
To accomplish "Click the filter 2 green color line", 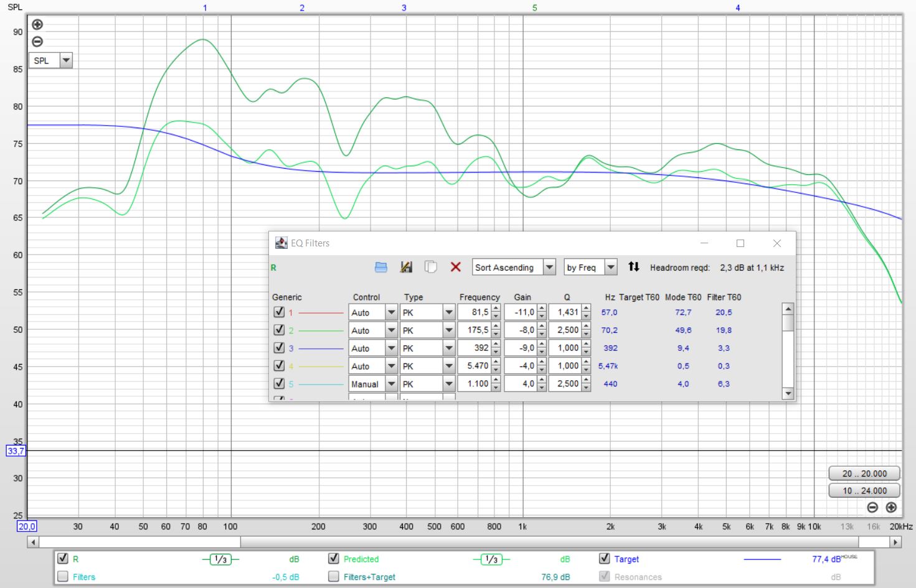I will pos(321,330).
